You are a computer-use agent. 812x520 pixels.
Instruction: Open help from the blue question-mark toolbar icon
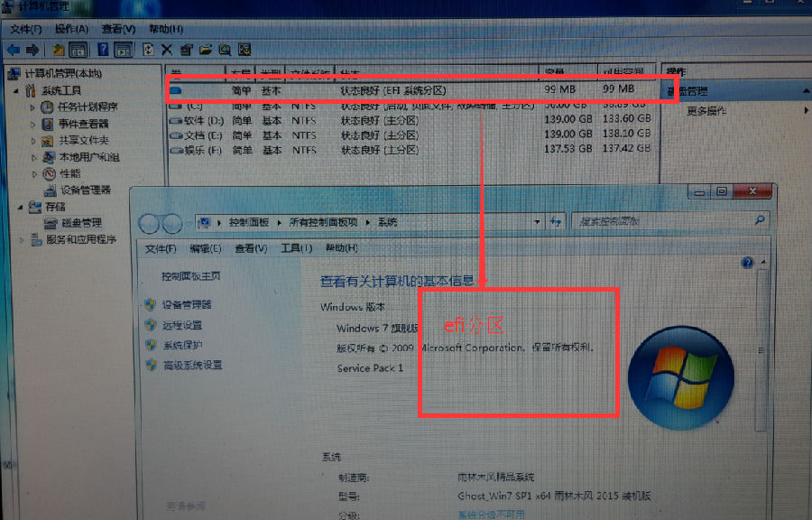103,50
